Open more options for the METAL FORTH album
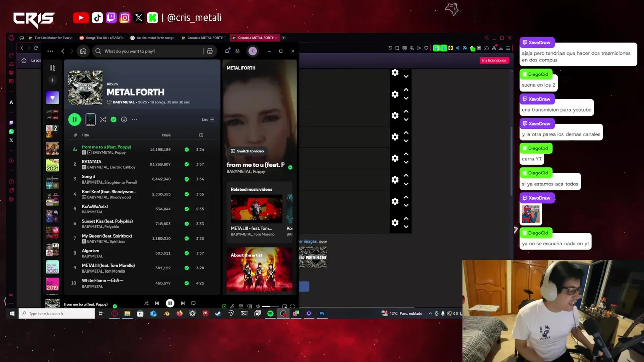The image size is (644, 362). click(x=134, y=119)
